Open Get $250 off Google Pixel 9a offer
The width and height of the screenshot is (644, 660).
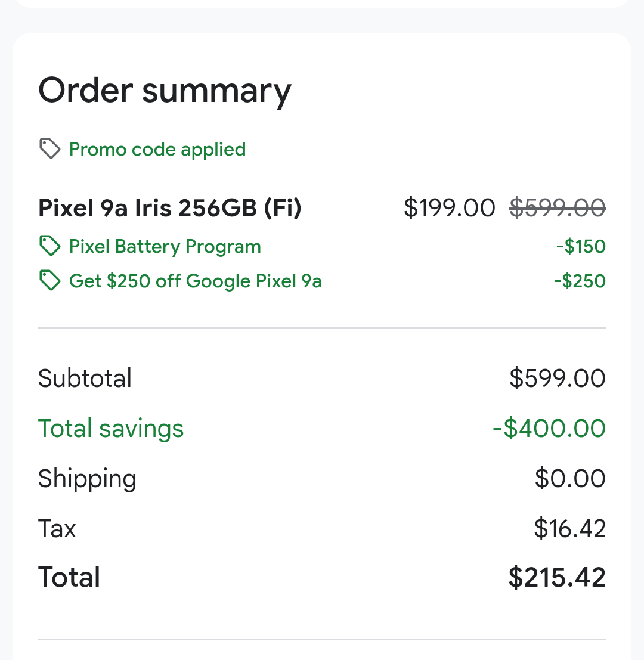point(196,281)
